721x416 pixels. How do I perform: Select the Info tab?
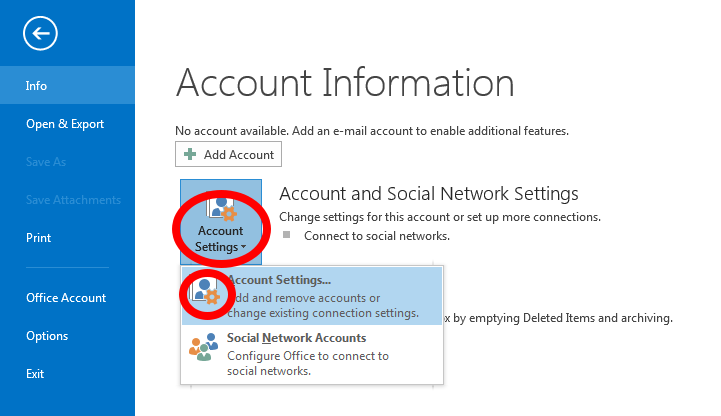coord(68,85)
